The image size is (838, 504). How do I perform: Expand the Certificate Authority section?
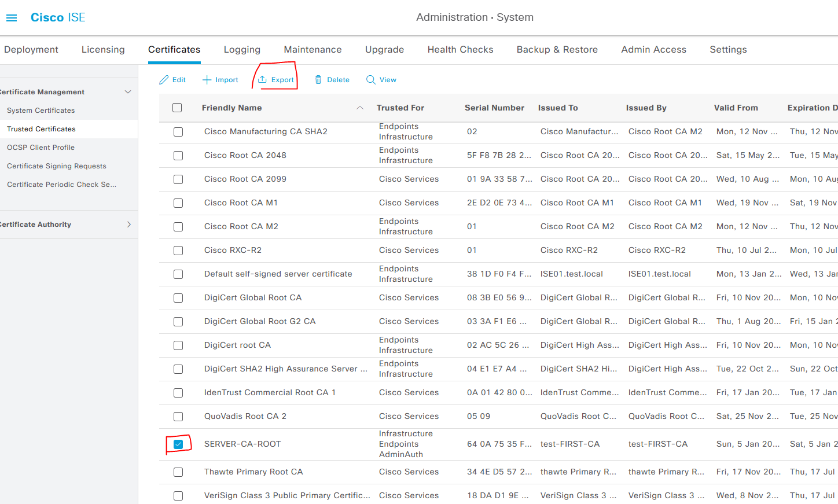tap(128, 225)
